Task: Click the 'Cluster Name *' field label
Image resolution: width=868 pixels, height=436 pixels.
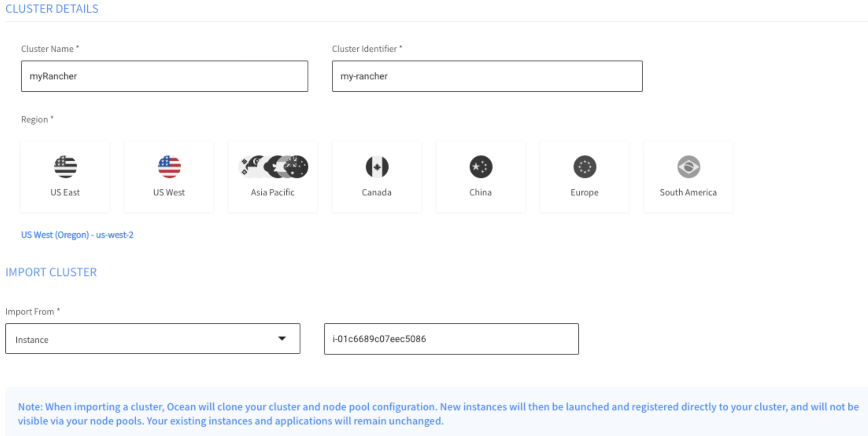Action: [x=50, y=49]
